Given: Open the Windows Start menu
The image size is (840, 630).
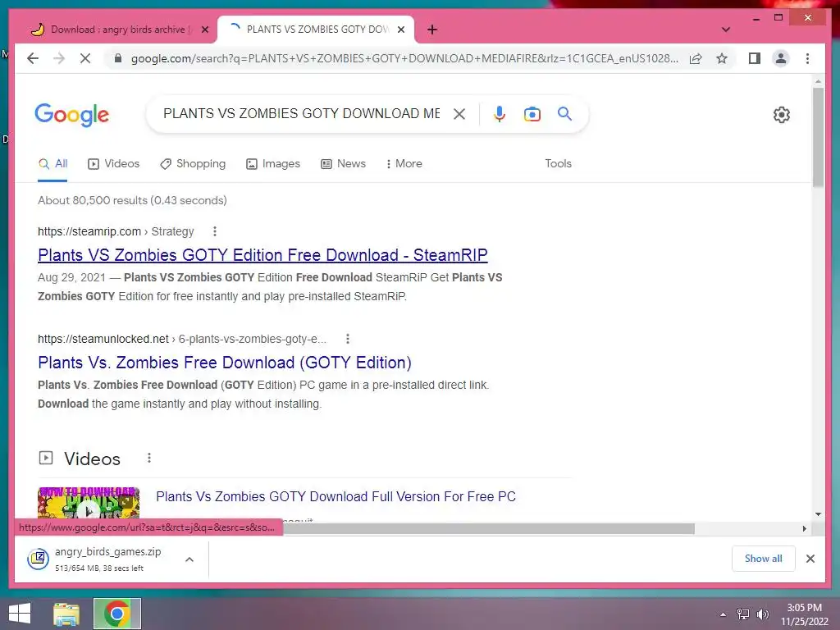Looking at the screenshot, I should click(x=20, y=614).
